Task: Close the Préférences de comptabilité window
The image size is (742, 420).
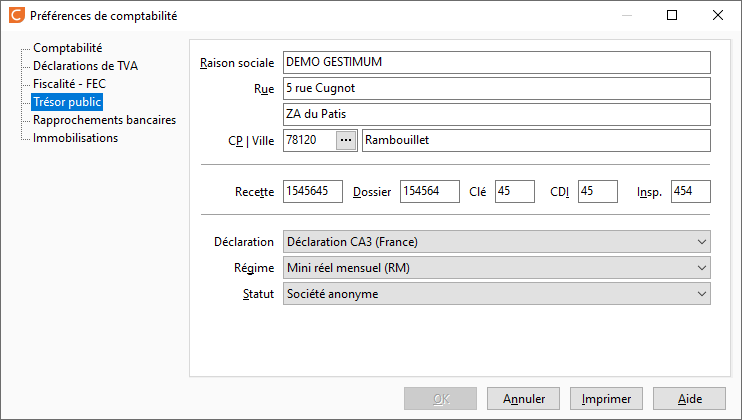Action: [718, 15]
